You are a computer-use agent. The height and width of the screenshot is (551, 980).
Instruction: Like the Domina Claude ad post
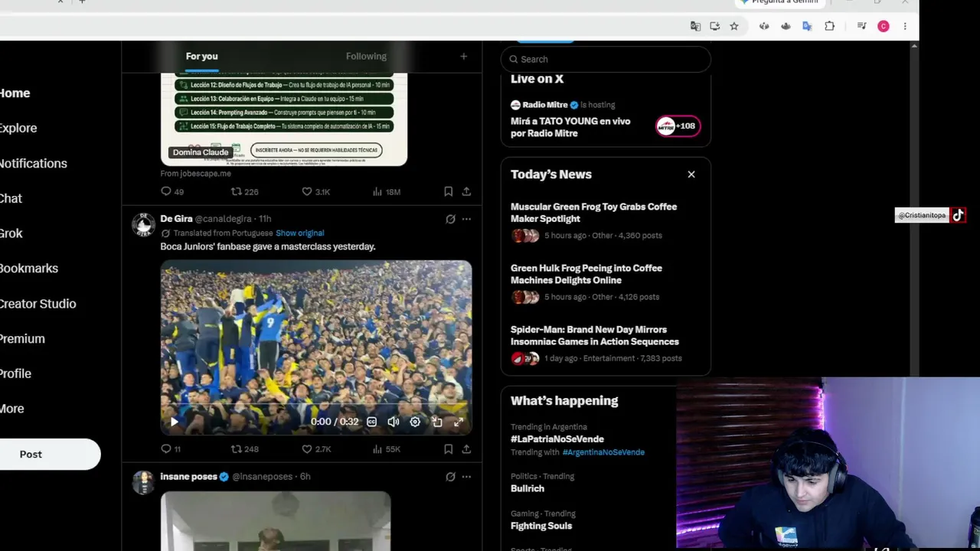(x=307, y=191)
